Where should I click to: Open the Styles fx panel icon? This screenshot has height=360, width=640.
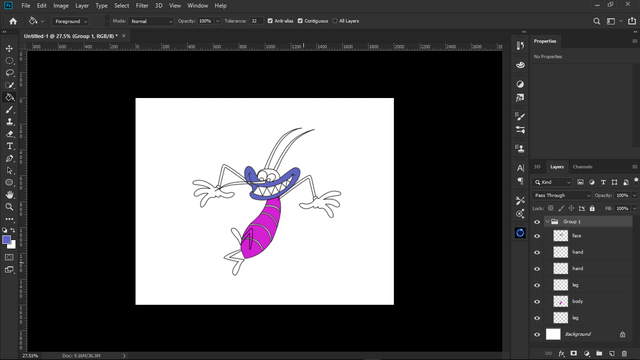[x=520, y=98]
